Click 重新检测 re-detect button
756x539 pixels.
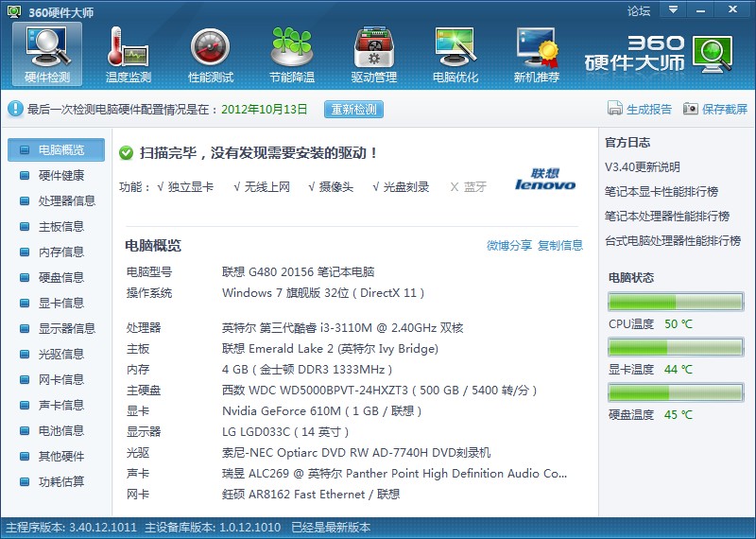click(x=353, y=110)
